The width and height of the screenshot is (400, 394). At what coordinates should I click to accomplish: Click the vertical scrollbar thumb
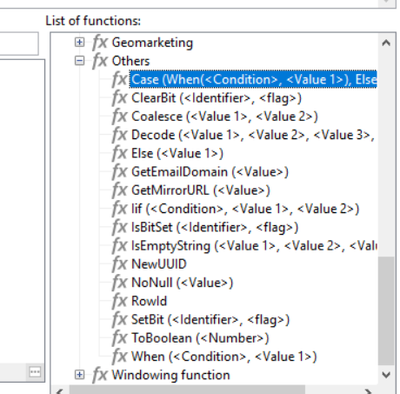click(386, 311)
